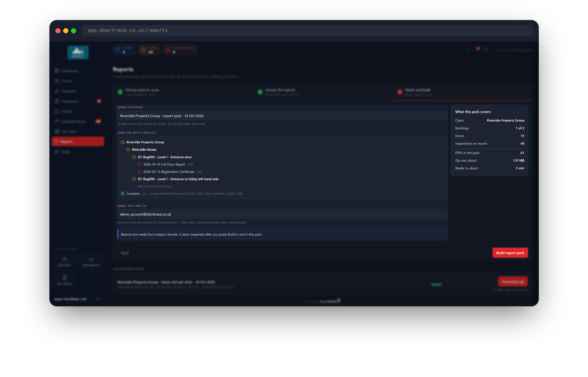The height and width of the screenshot is (377, 588).
Task: Click the Riverside Property Group folder icon
Action: pos(123,142)
